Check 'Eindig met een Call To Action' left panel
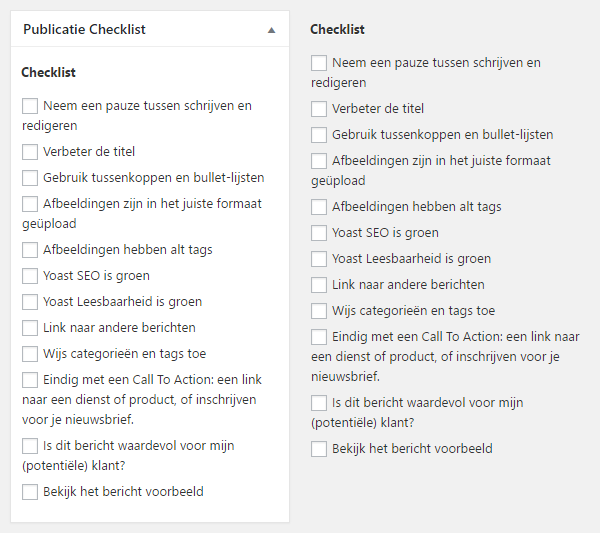This screenshot has width=600, height=533. pos(30,380)
